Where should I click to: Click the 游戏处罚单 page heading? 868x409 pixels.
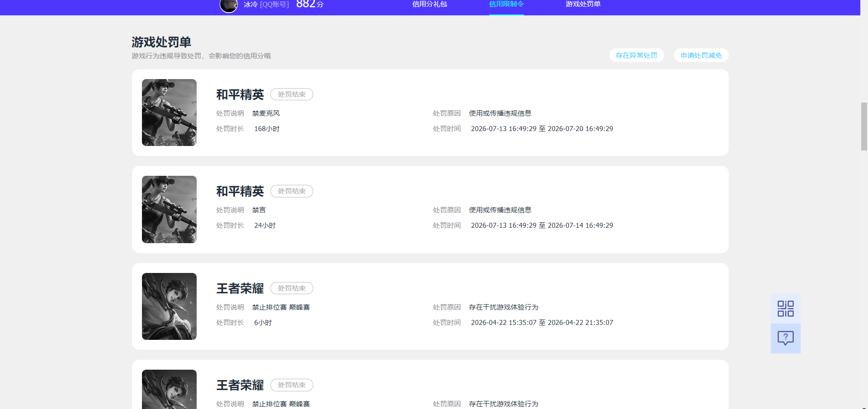click(161, 42)
